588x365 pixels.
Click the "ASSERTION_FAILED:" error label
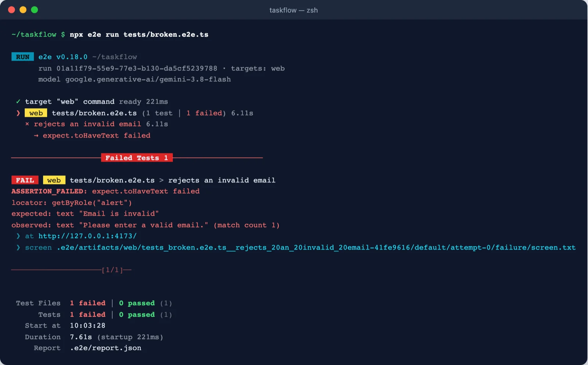pyautogui.click(x=49, y=192)
